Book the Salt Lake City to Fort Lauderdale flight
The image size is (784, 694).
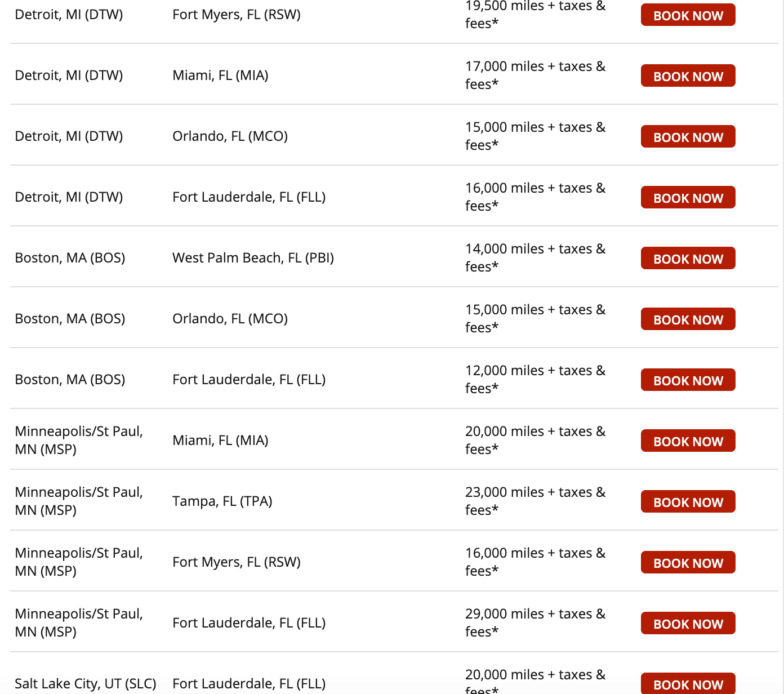point(688,684)
